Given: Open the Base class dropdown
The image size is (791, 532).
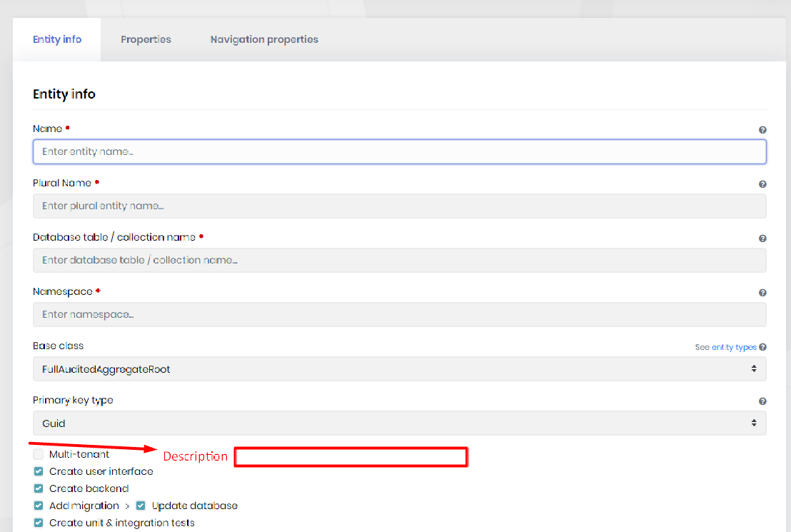Looking at the screenshot, I should click(399, 369).
